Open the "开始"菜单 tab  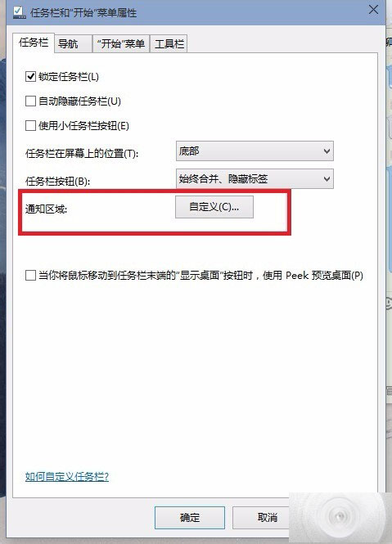point(121,43)
